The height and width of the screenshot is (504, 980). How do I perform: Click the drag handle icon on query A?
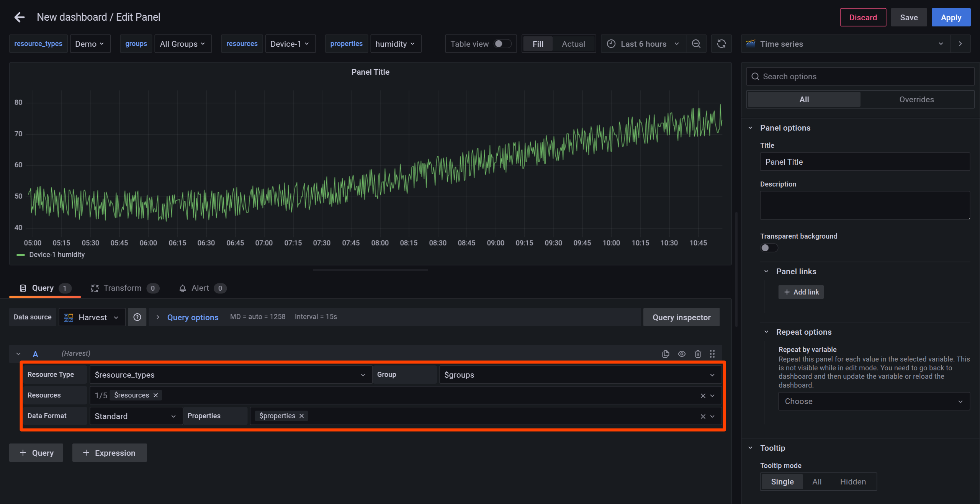(x=712, y=354)
